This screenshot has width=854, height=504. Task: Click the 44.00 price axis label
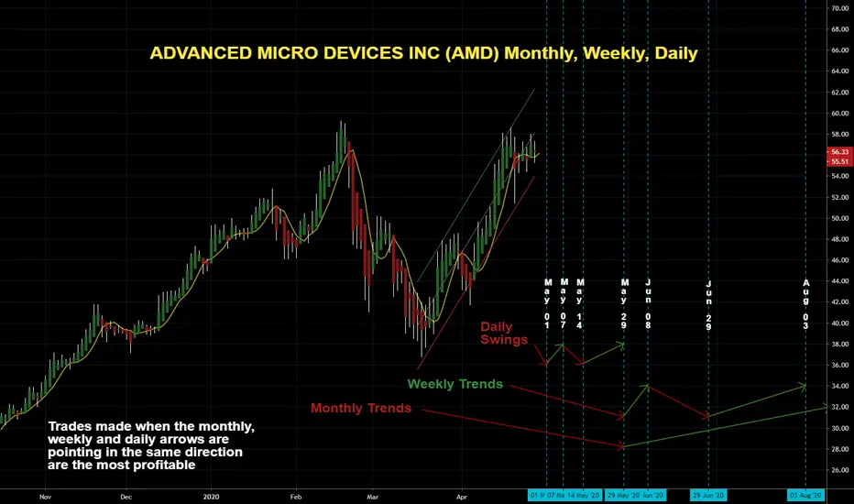(x=840, y=281)
